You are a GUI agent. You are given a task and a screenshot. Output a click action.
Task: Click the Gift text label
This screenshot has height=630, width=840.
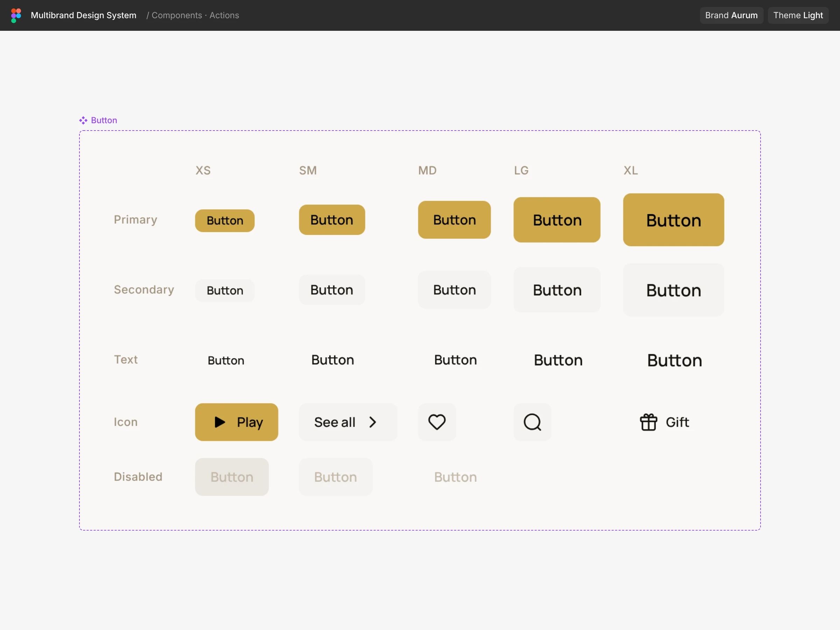pyautogui.click(x=677, y=422)
